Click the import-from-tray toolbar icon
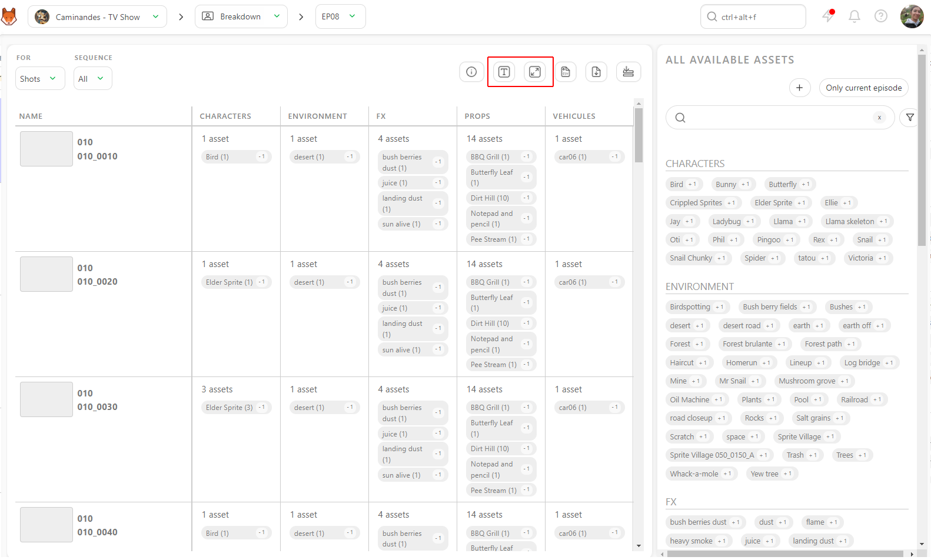This screenshot has width=931, height=560. point(629,72)
